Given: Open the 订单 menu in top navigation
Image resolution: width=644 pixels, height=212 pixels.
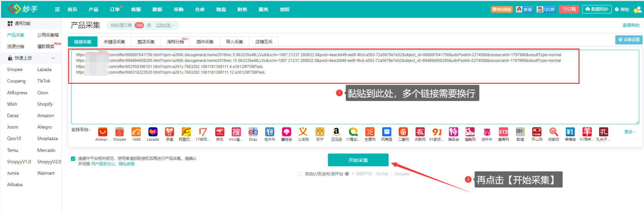Looking at the screenshot, I should coord(115,10).
